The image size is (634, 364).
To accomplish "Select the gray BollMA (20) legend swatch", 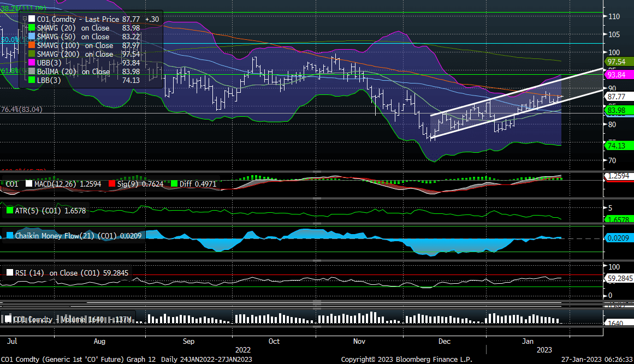I will pos(32,71).
